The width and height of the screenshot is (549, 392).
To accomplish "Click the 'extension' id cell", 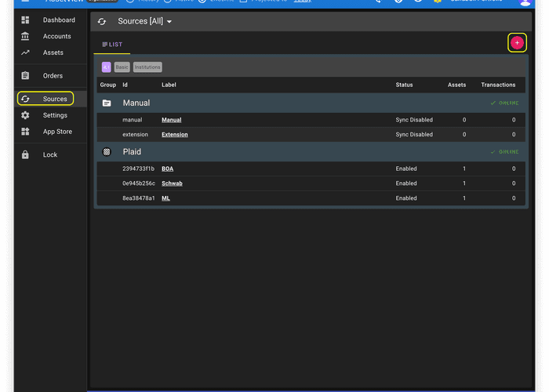I will tap(135, 134).
